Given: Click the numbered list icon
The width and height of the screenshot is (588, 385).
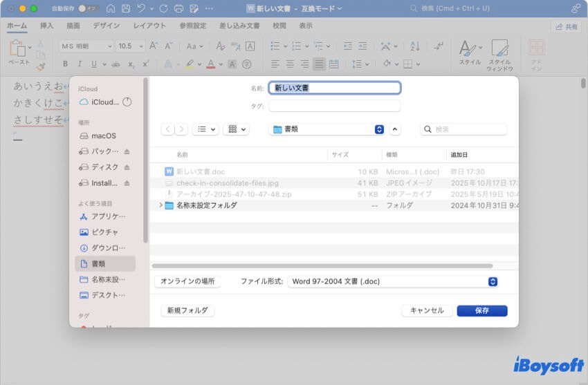Looking at the screenshot, I should (297, 46).
